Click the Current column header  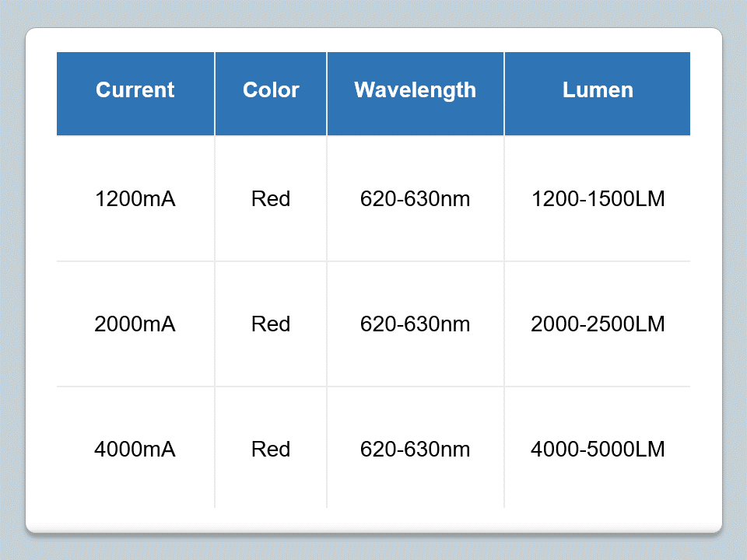[135, 90]
